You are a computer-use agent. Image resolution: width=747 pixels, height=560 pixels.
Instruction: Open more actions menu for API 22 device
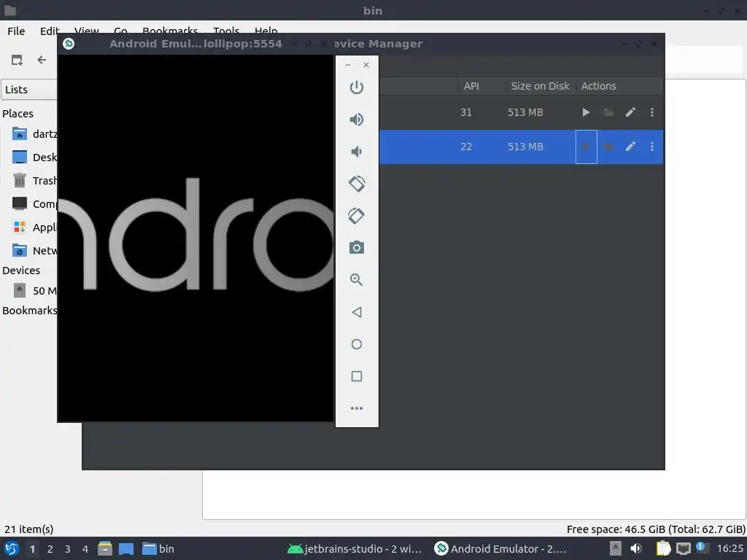click(x=651, y=147)
